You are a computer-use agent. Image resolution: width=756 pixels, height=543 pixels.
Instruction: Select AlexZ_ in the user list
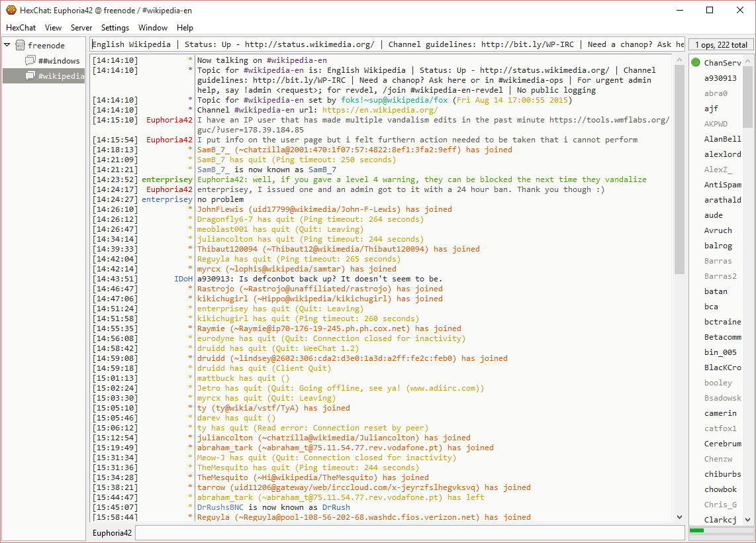[x=718, y=170]
